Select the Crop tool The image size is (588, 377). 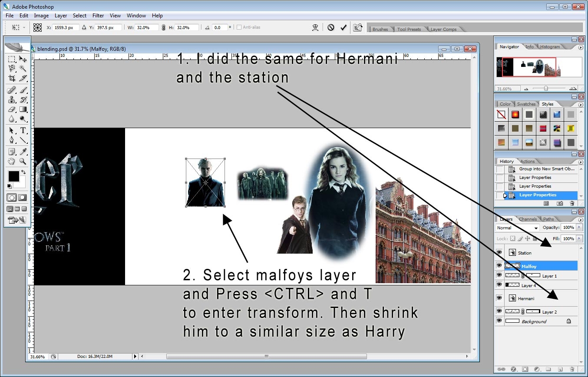point(12,78)
